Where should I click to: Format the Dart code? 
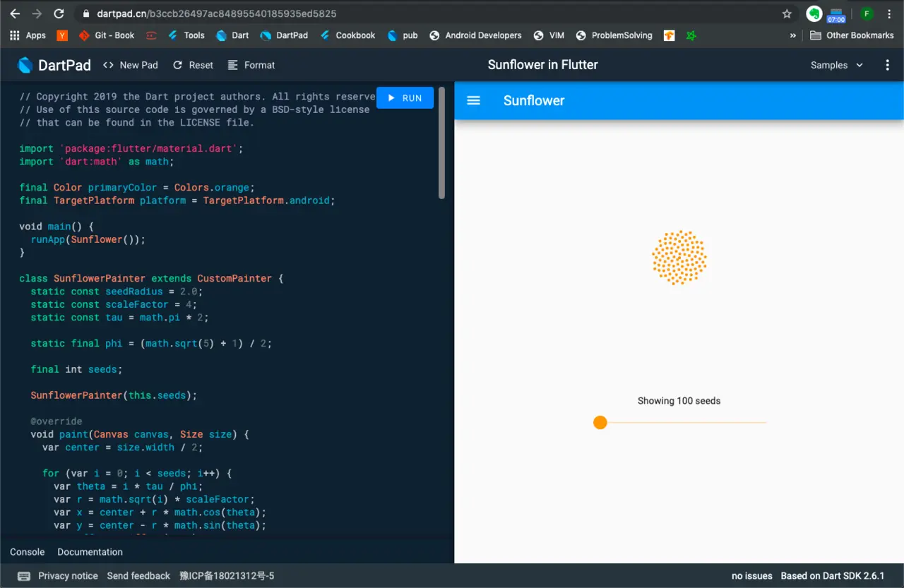pos(251,65)
